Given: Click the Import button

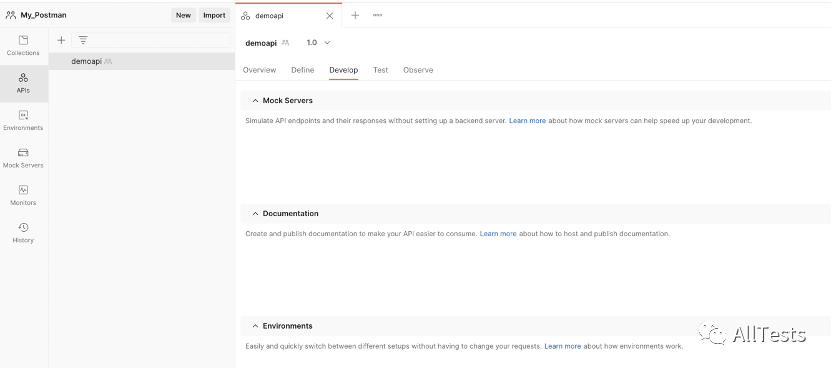Looking at the screenshot, I should [214, 15].
